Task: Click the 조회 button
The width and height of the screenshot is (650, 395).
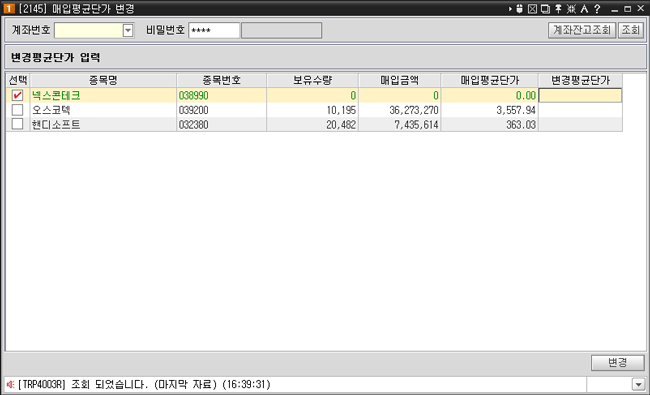Action: (631, 30)
